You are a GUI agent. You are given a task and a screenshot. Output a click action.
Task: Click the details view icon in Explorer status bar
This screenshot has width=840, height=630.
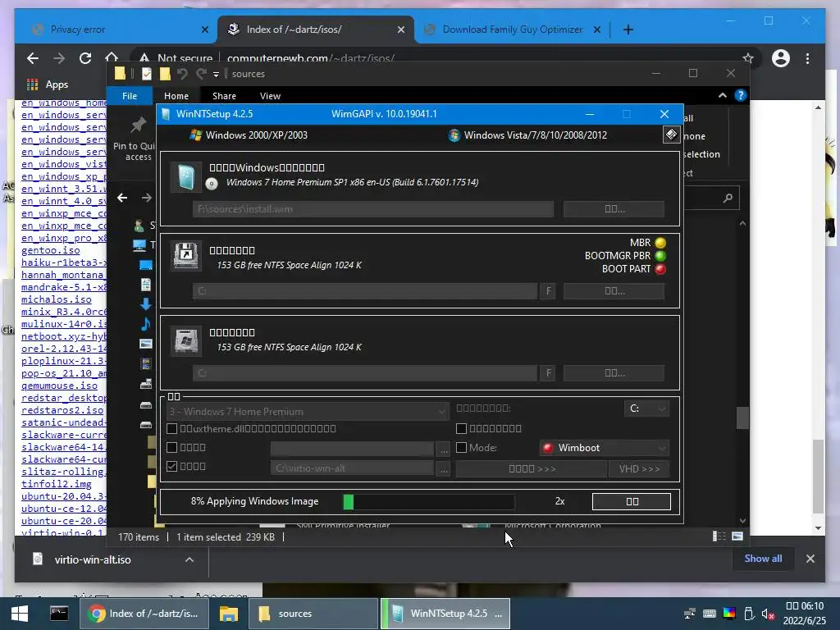point(719,536)
